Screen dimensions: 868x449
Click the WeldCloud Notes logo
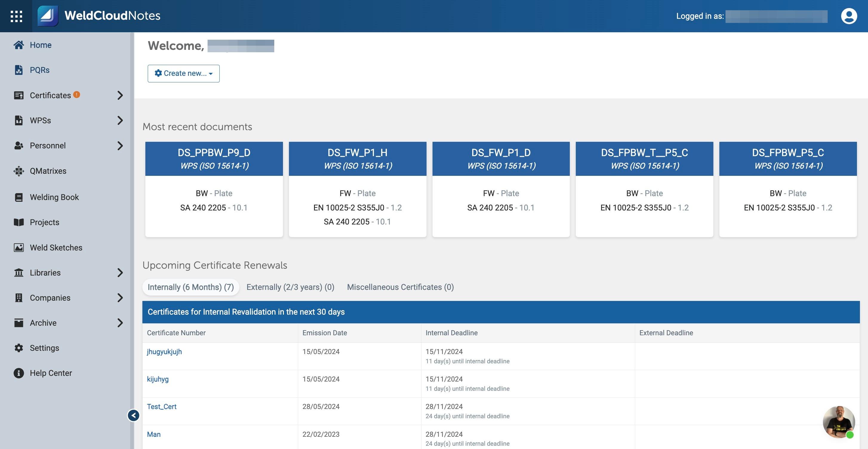pos(99,16)
